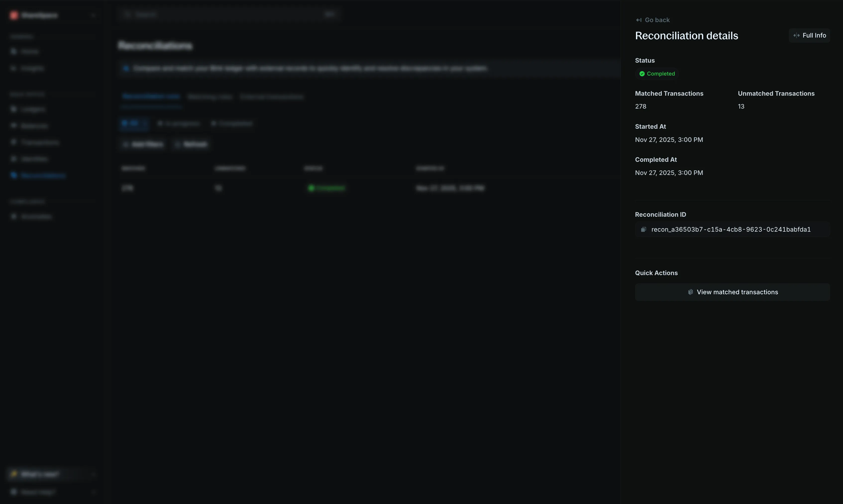Select the In progress status filter
Image resolution: width=843 pixels, height=504 pixels.
[179, 123]
